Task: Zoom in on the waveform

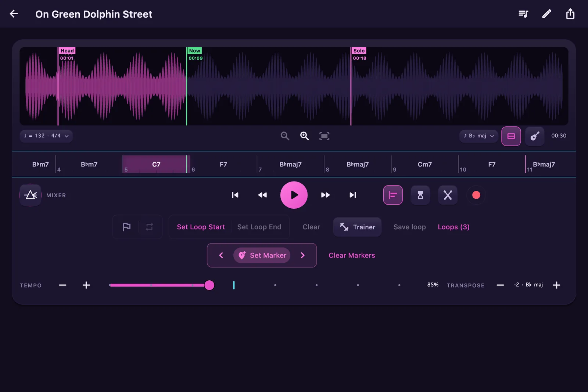Action: [305, 136]
